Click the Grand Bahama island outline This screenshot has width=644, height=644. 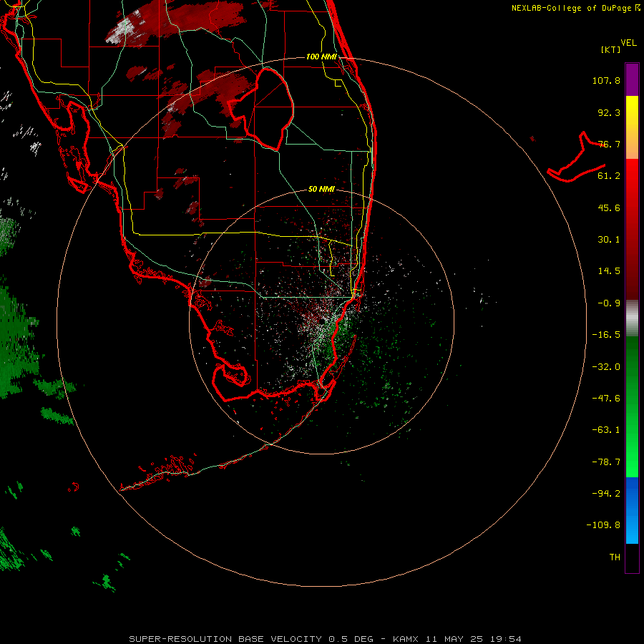(x=576, y=157)
